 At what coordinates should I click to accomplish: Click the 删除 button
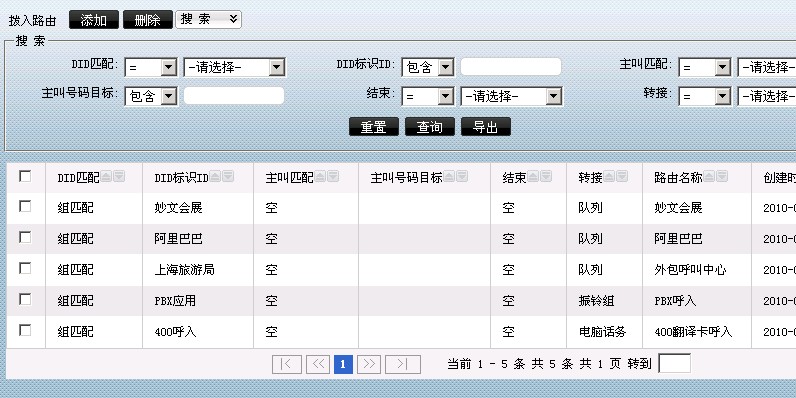[x=148, y=20]
